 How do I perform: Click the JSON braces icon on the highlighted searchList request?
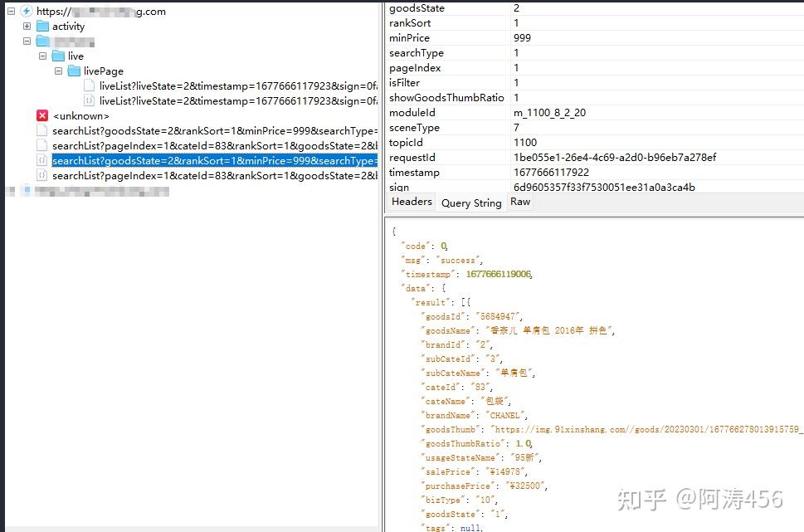43,160
